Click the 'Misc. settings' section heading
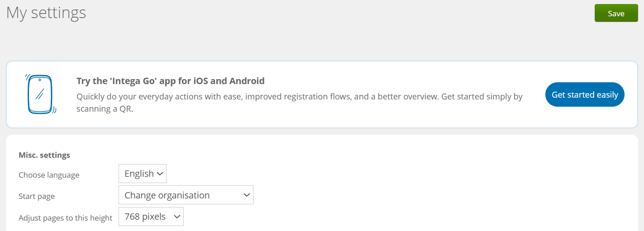The height and width of the screenshot is (231, 644). tap(44, 155)
